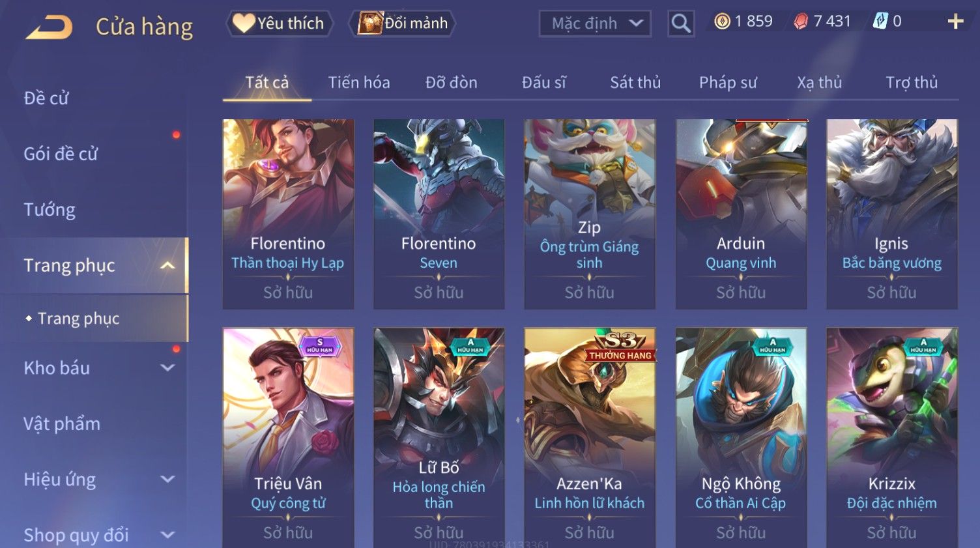Go back using the golden arrow icon

coord(48,27)
